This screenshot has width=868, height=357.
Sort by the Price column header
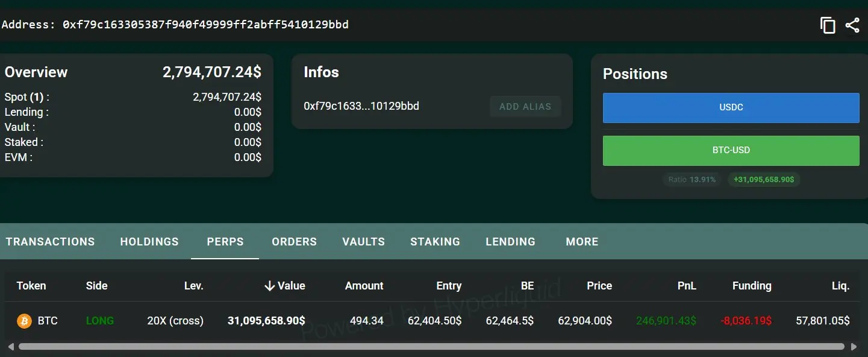[x=599, y=286]
